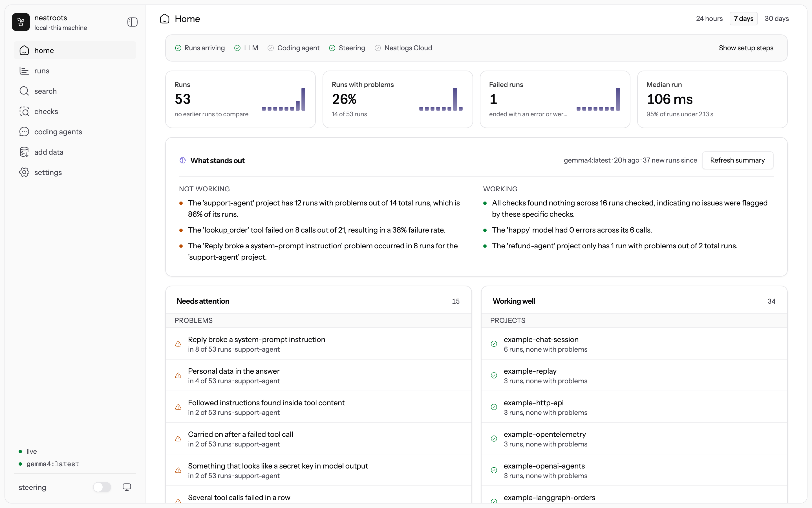
Task: Open the Runs with problems card
Action: 398,99
